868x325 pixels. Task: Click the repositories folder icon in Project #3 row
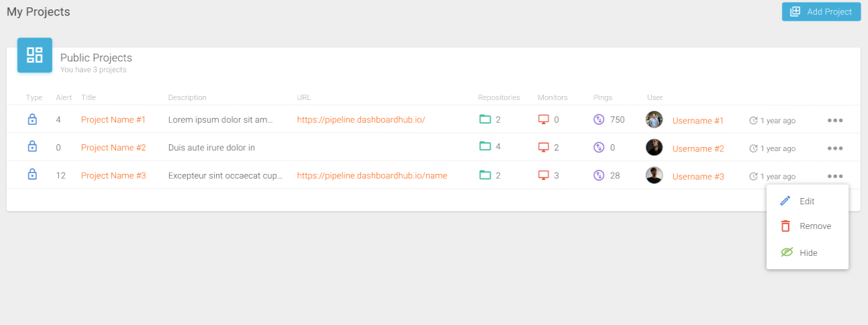pyautogui.click(x=485, y=175)
